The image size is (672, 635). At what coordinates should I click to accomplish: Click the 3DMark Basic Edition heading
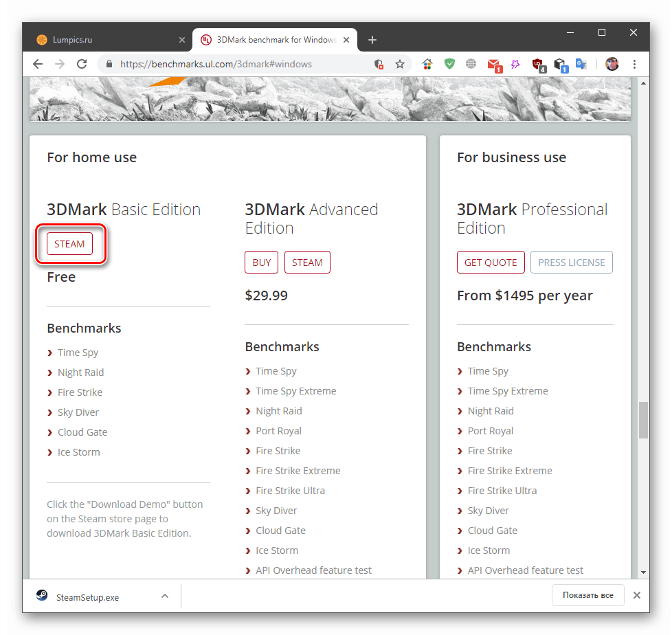coord(124,210)
